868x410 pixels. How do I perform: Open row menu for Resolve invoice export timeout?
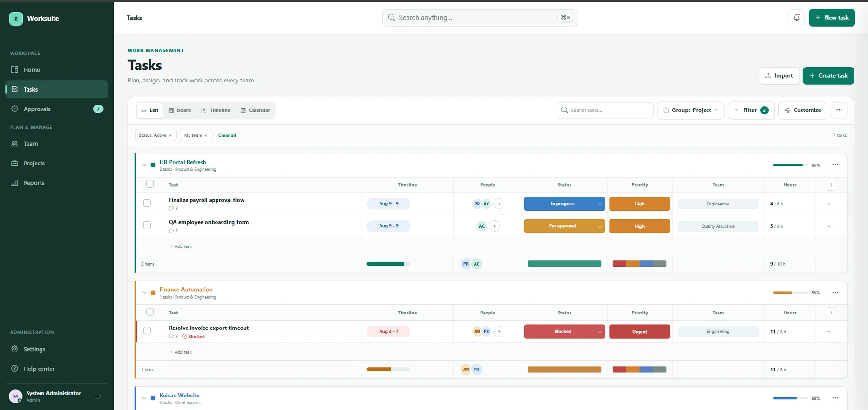[x=828, y=331]
